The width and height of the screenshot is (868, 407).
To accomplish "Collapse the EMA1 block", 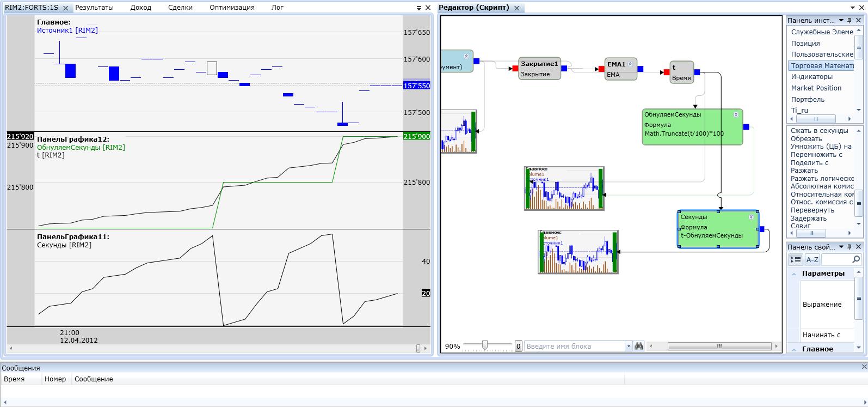I will (x=630, y=64).
